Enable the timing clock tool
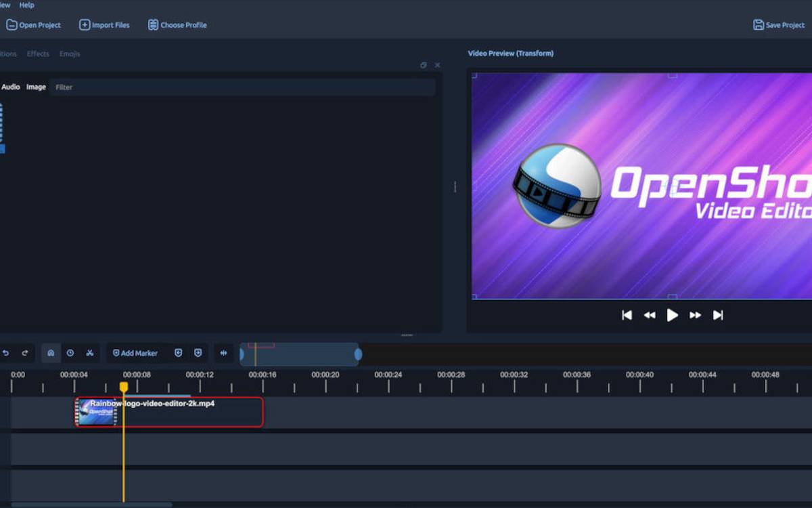Image resolution: width=812 pixels, height=508 pixels. [70, 353]
